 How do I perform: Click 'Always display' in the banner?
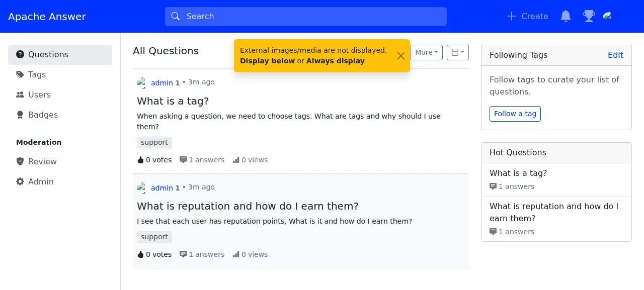(336, 61)
